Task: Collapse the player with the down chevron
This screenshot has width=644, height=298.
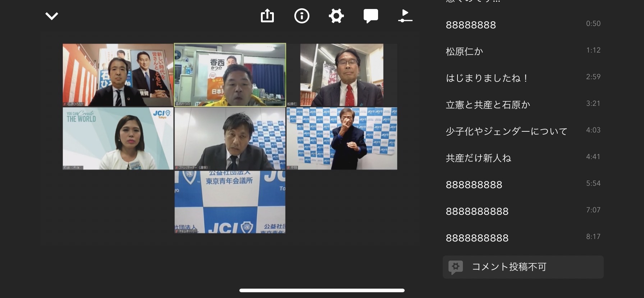Action: (x=52, y=16)
